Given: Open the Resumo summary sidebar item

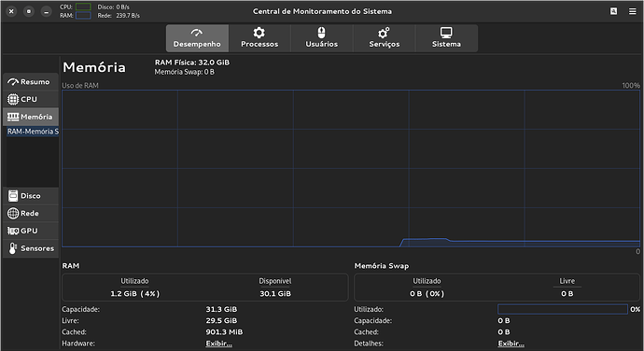Looking at the screenshot, I should click(31, 82).
